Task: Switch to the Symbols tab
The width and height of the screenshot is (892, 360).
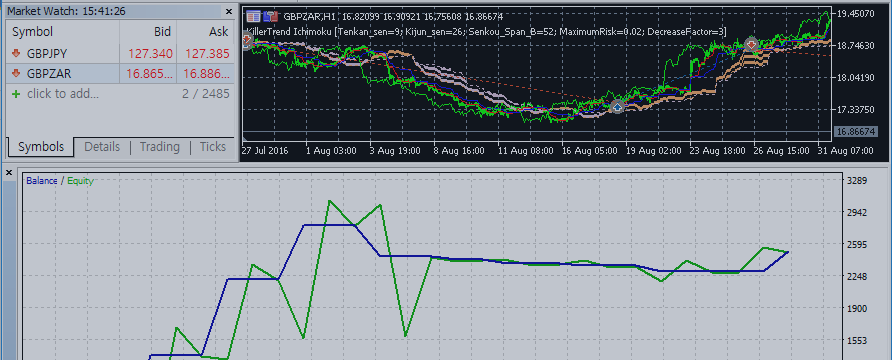Action: pyautogui.click(x=41, y=147)
